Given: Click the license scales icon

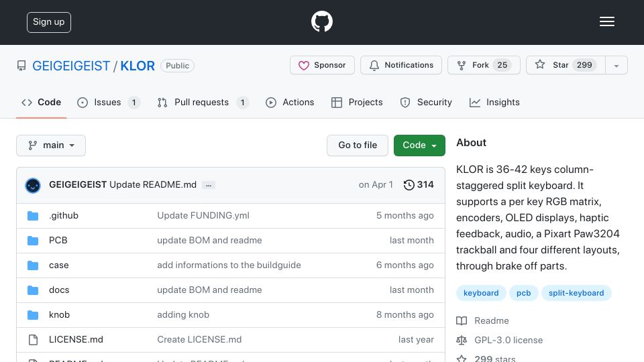Looking at the screenshot, I should [x=462, y=341].
